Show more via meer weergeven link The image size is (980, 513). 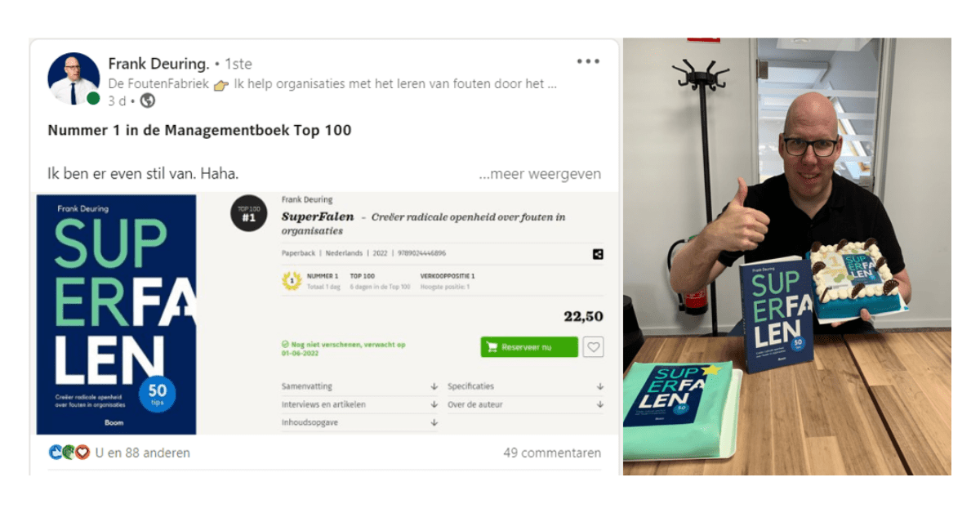pos(540,174)
